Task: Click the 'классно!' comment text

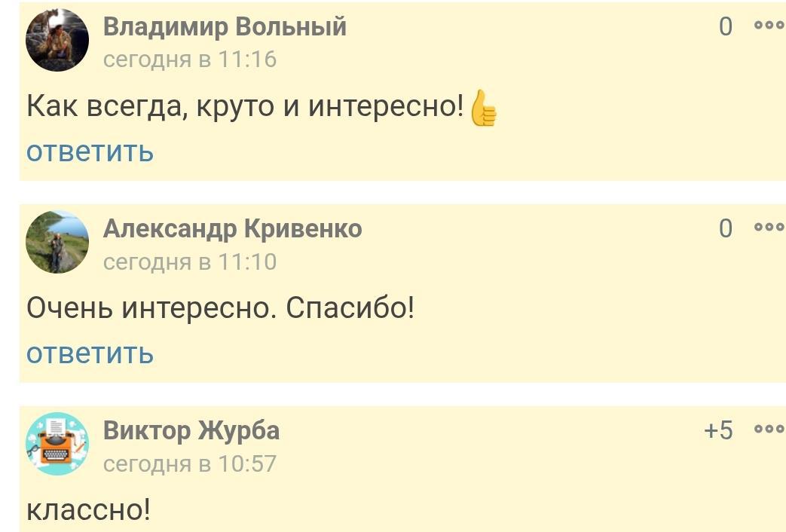Action: pyautogui.click(x=88, y=510)
